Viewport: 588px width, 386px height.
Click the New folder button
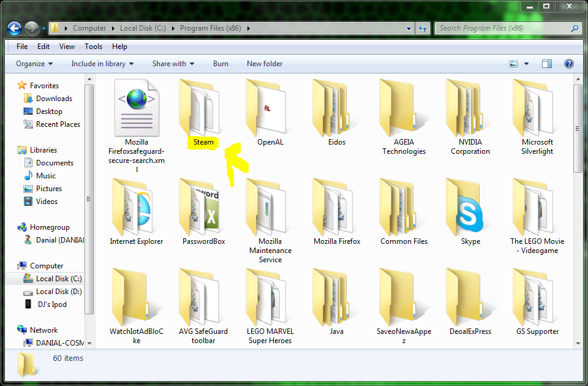coord(265,64)
